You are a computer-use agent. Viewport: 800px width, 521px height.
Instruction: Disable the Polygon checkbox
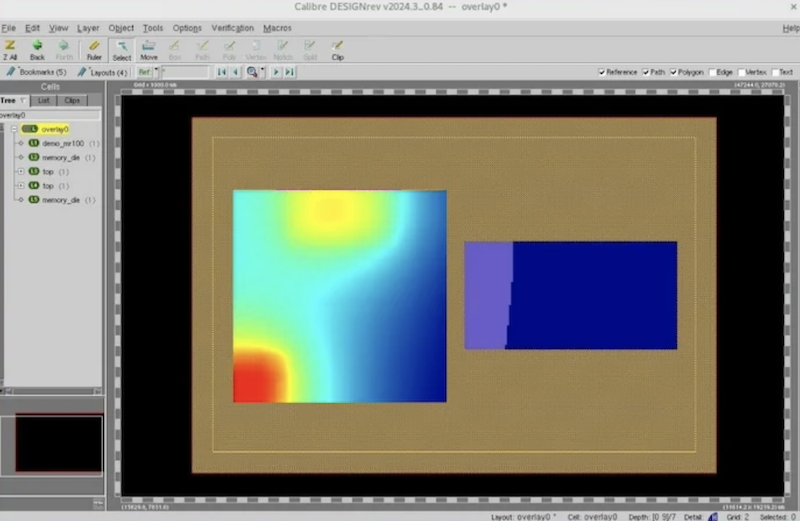[x=674, y=72]
